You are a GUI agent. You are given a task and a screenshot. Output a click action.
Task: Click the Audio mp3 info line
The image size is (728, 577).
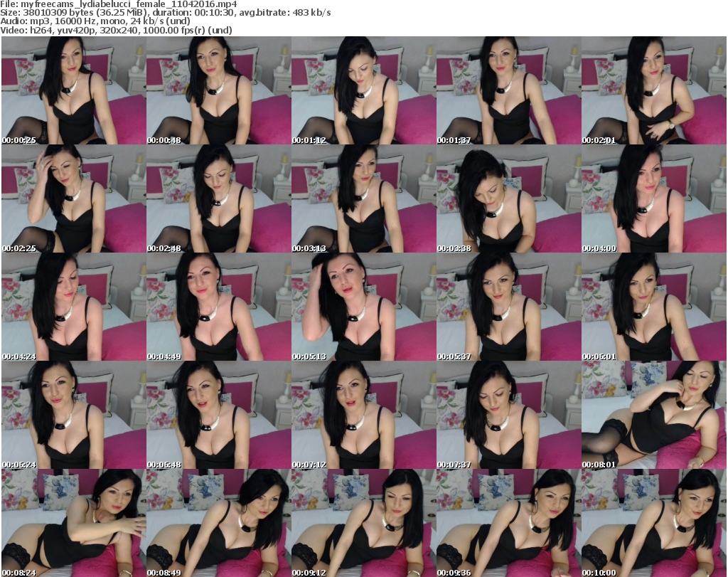[95, 21]
